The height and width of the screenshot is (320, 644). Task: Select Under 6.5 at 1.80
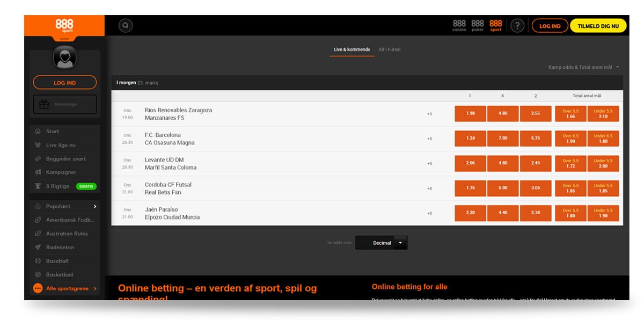[x=603, y=139]
